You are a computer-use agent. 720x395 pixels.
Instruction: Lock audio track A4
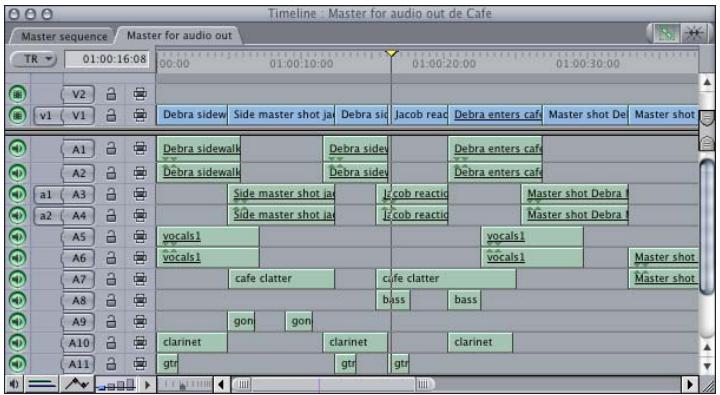[x=111, y=215]
